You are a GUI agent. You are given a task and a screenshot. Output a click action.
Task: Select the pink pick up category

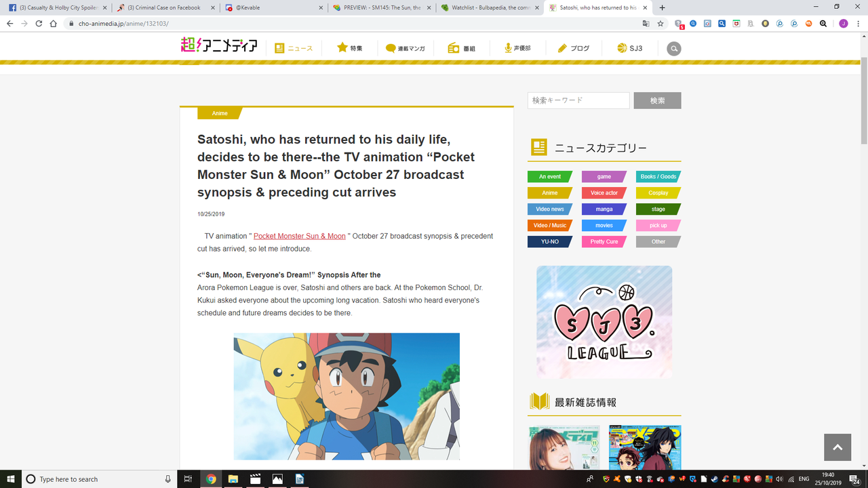[658, 225]
